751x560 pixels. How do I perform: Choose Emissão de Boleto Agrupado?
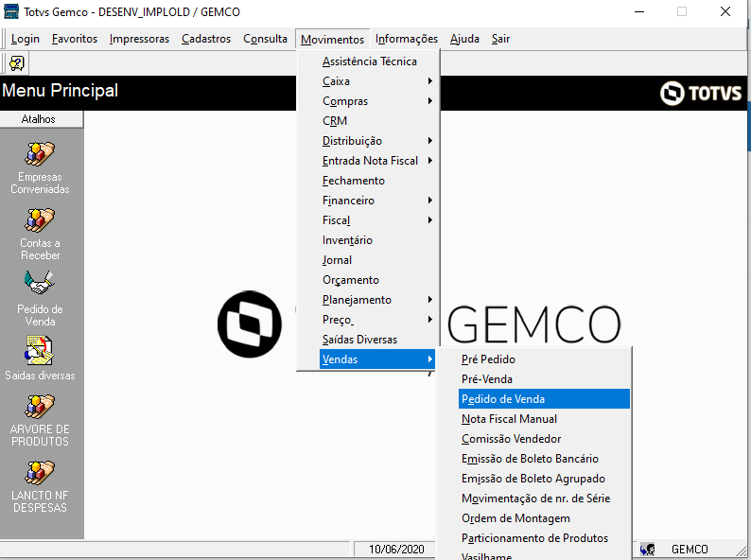[544, 479]
